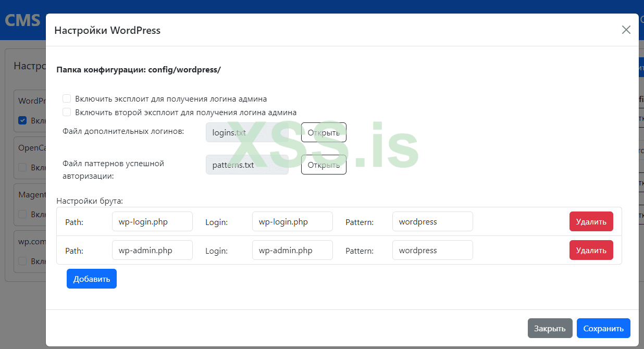Edit the Pattern field in wp-login.php row
This screenshot has height=349, width=644.
click(432, 221)
